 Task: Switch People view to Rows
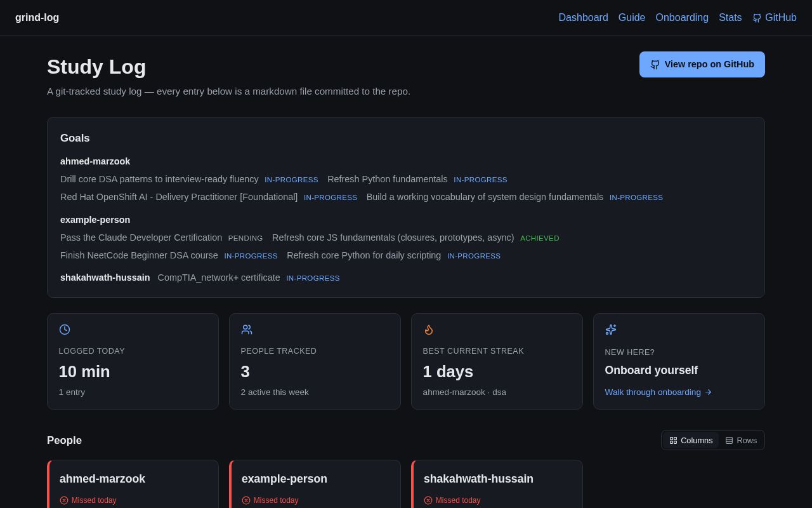pos(741,440)
